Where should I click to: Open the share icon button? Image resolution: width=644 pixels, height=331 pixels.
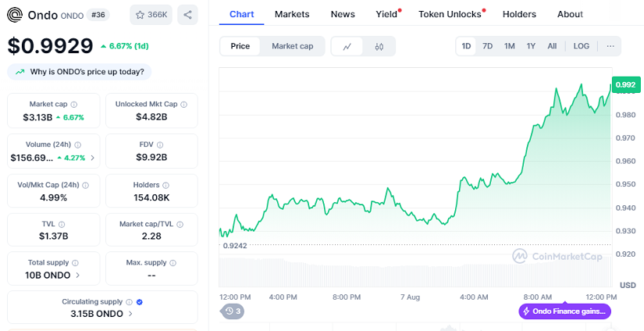(x=187, y=15)
